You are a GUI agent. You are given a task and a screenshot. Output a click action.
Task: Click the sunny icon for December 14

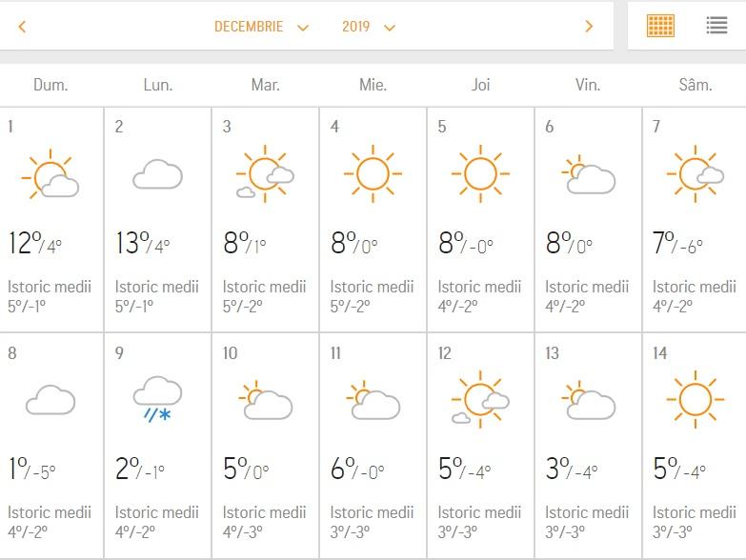click(696, 398)
